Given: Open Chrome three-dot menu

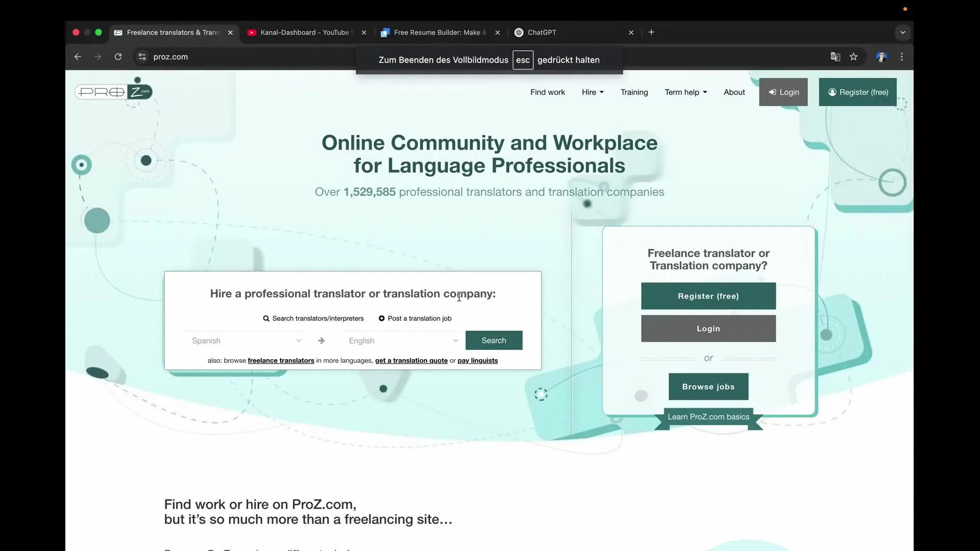Looking at the screenshot, I should tap(902, 57).
